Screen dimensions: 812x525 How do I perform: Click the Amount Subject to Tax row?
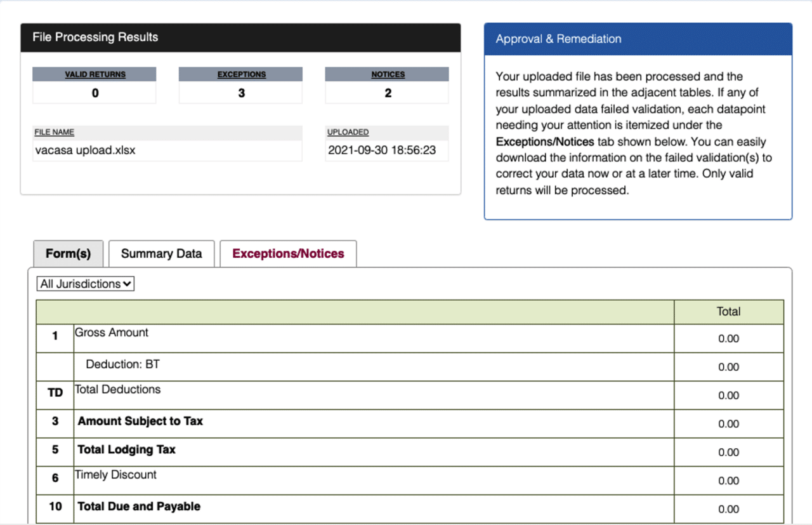click(x=140, y=421)
